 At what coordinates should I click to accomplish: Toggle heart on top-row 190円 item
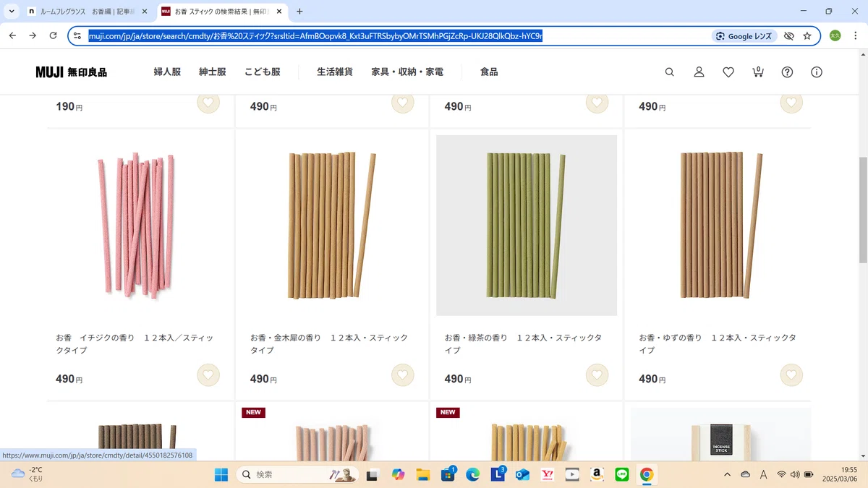[208, 103]
